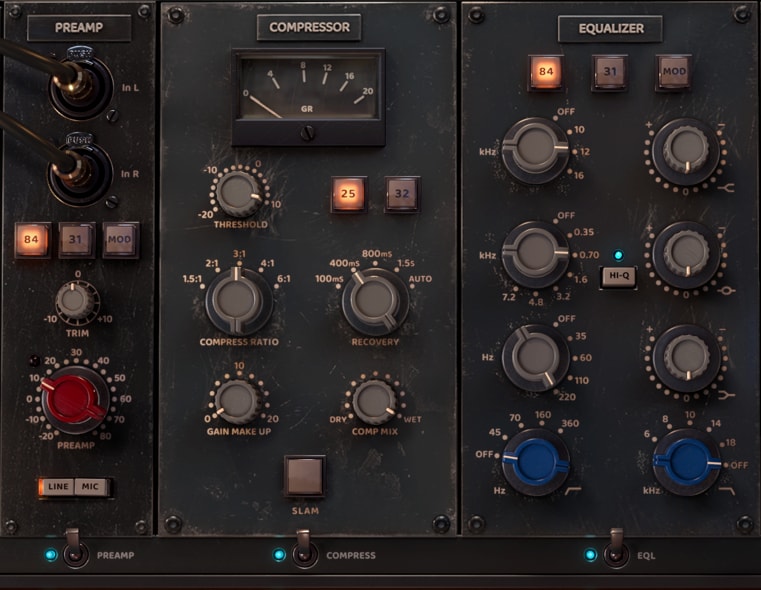Click the RECOVERY time selector knob
The width and height of the screenshot is (761, 590).
pos(375,301)
